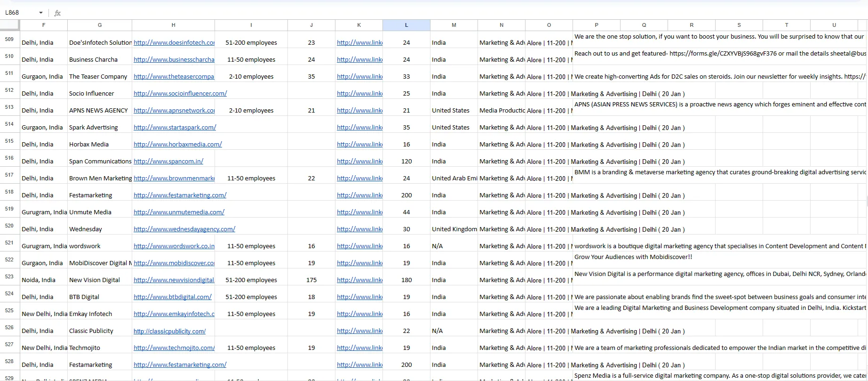Image resolution: width=868 pixels, height=381 pixels.
Task: Open the theteasercompany website link
Action: (x=174, y=76)
